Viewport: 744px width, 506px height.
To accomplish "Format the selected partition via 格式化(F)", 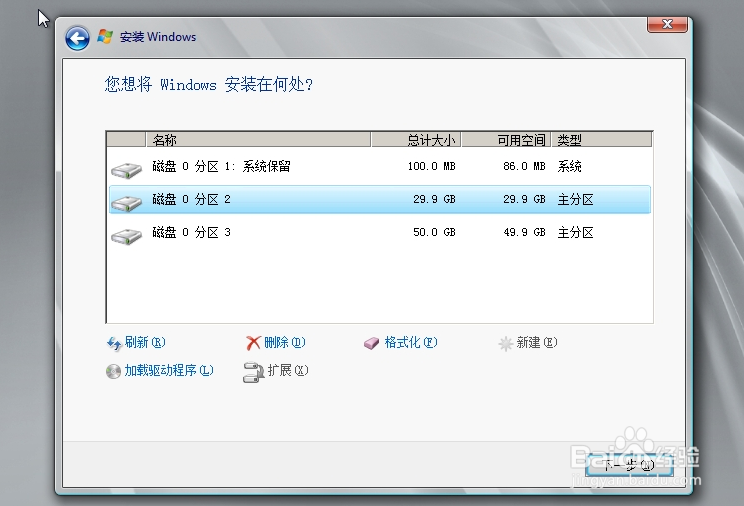I will (410, 342).
